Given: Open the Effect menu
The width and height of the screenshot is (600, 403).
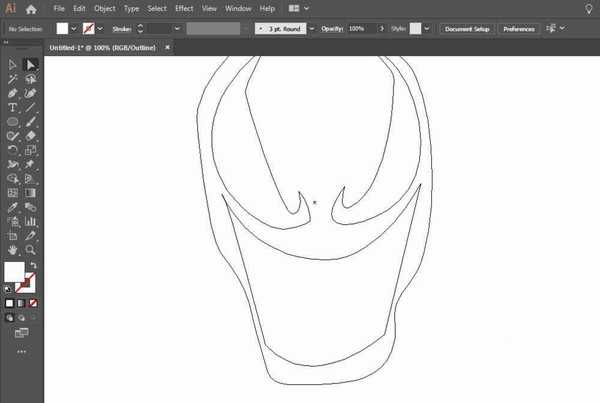Looking at the screenshot, I should point(184,8).
